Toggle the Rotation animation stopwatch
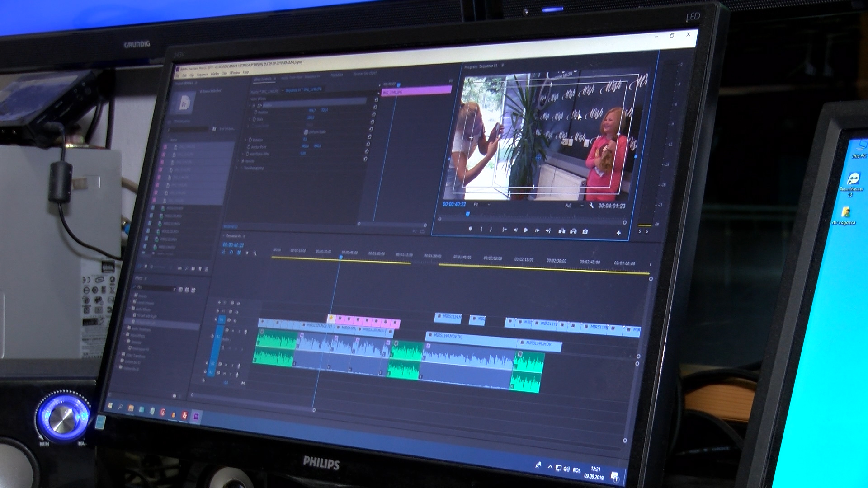 pos(250,140)
